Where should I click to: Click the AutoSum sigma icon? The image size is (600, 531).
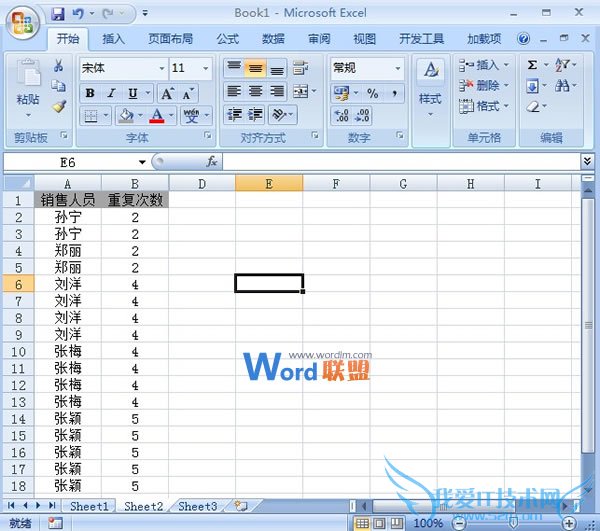point(532,65)
